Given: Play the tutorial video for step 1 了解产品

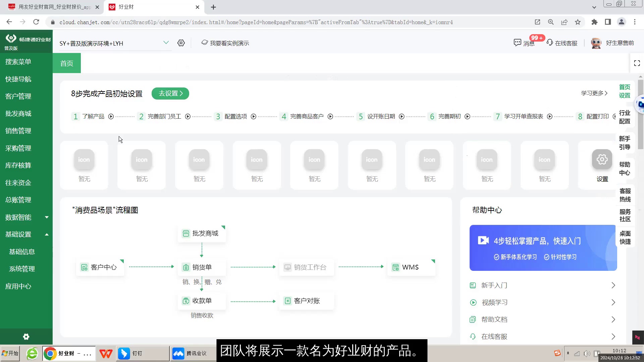Looking at the screenshot, I should point(111,116).
